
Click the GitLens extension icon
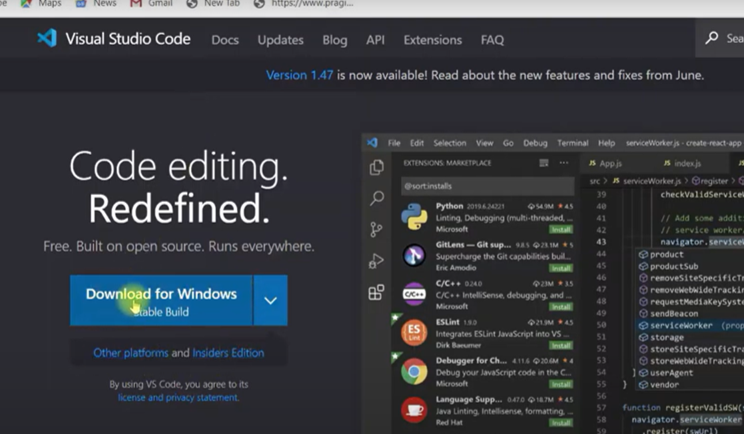click(x=414, y=256)
